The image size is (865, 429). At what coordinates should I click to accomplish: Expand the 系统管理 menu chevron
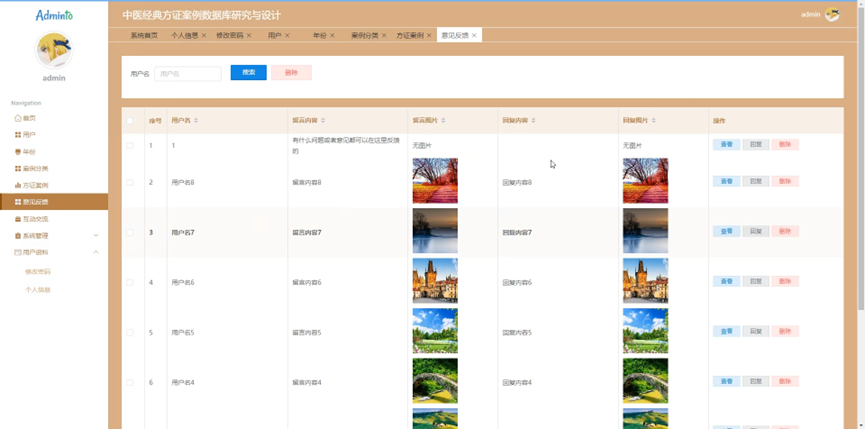[96, 235]
